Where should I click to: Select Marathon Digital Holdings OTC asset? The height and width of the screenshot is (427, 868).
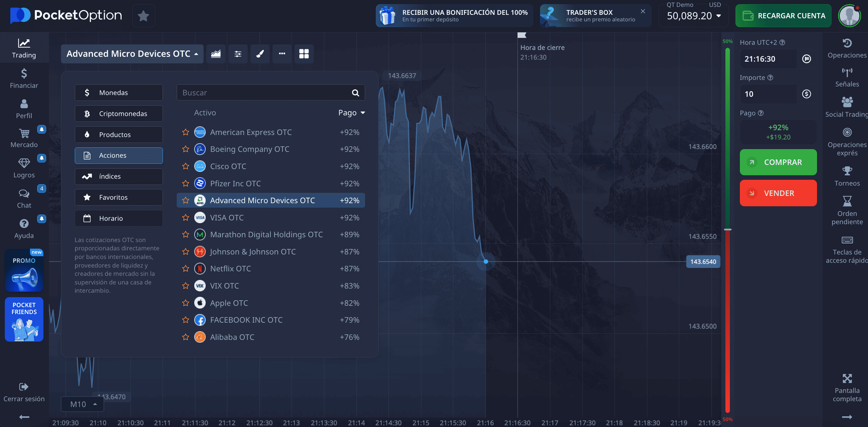[x=271, y=235]
